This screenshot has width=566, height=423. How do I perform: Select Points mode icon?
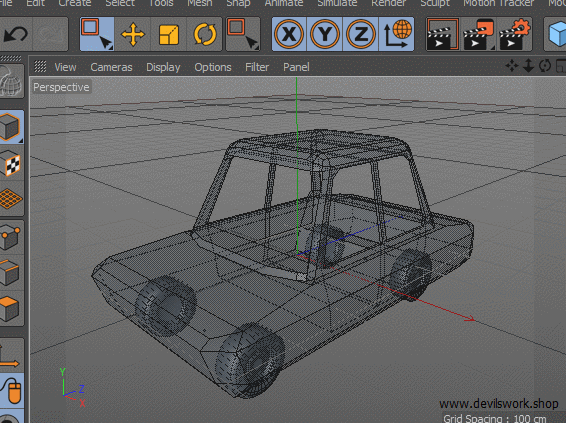(x=11, y=237)
